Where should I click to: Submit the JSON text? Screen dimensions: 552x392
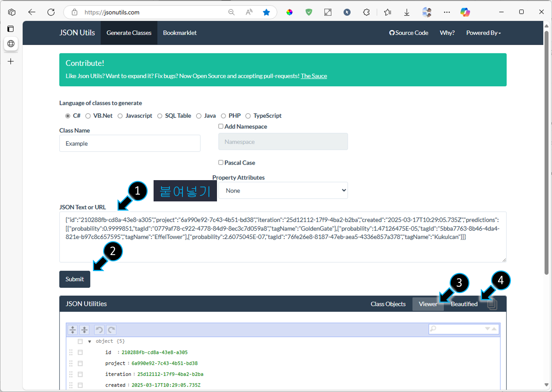click(x=75, y=279)
